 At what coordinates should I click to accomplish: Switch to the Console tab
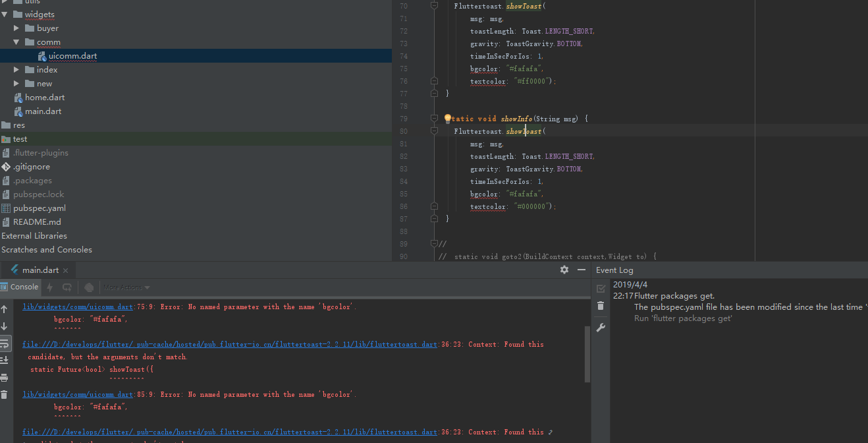pyautogui.click(x=19, y=287)
